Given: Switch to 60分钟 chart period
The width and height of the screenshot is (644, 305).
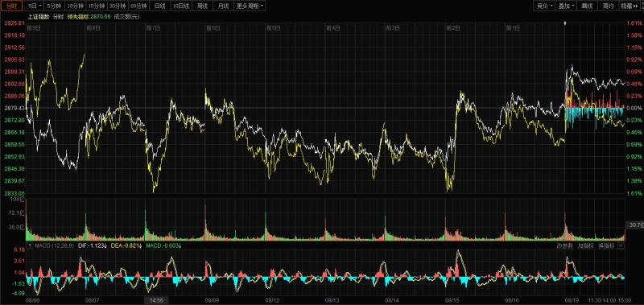Looking at the screenshot, I should [138, 6].
